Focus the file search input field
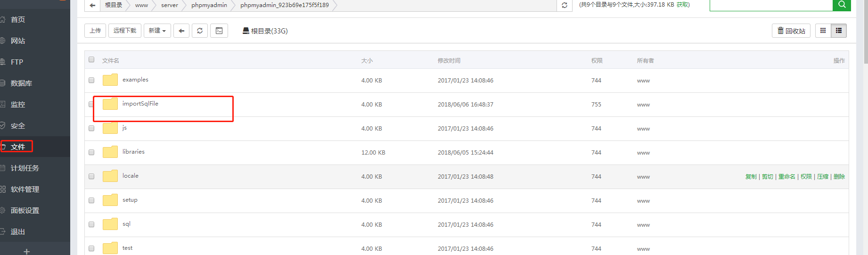Viewport: 868px width, 255px height. (771, 5)
